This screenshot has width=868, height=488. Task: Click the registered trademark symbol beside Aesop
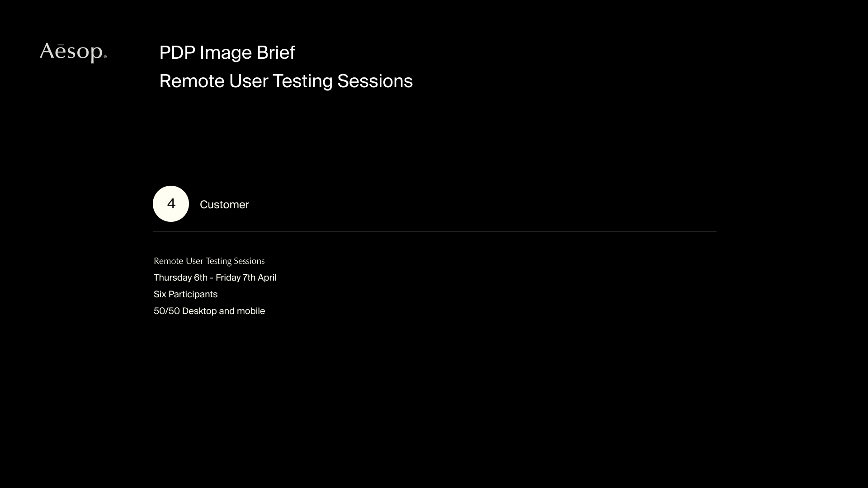click(105, 57)
